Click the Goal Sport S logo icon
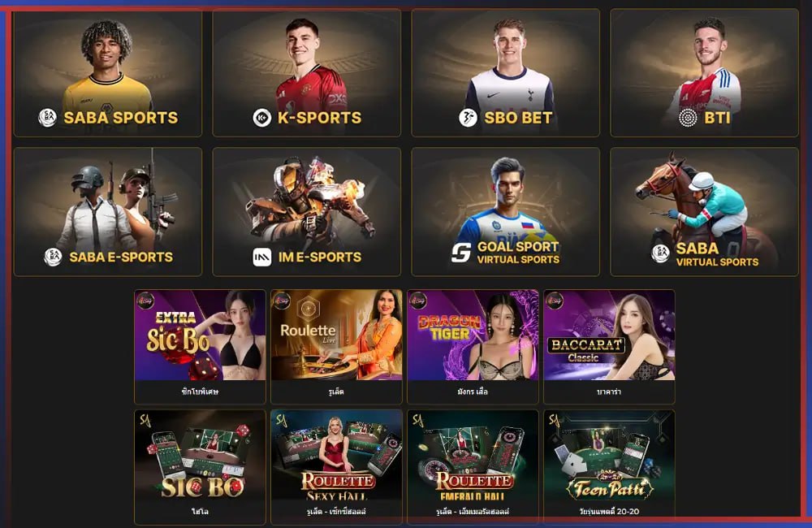Screen dimensions: 812x528 pos(461,253)
